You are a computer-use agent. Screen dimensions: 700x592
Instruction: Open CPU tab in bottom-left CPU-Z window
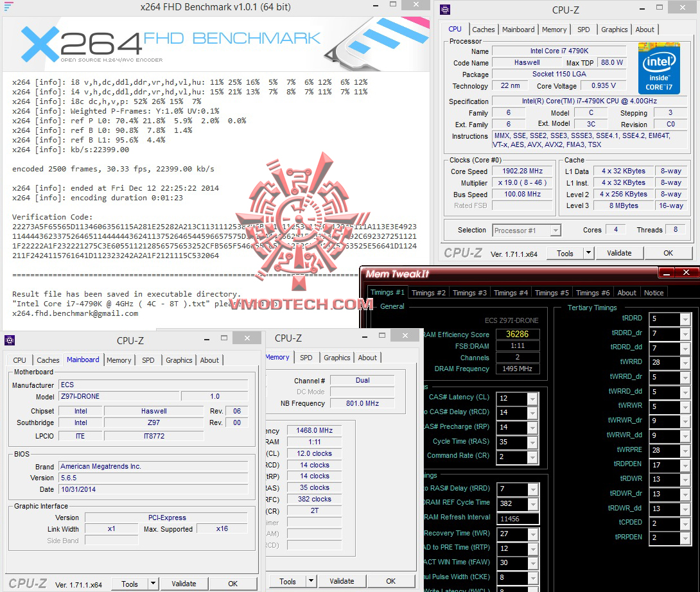point(19,360)
